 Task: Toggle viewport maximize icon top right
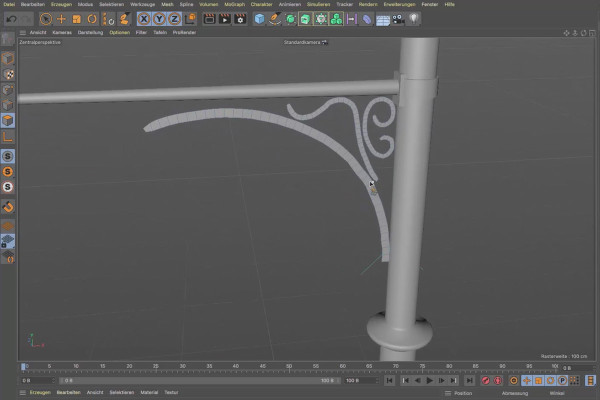592,33
